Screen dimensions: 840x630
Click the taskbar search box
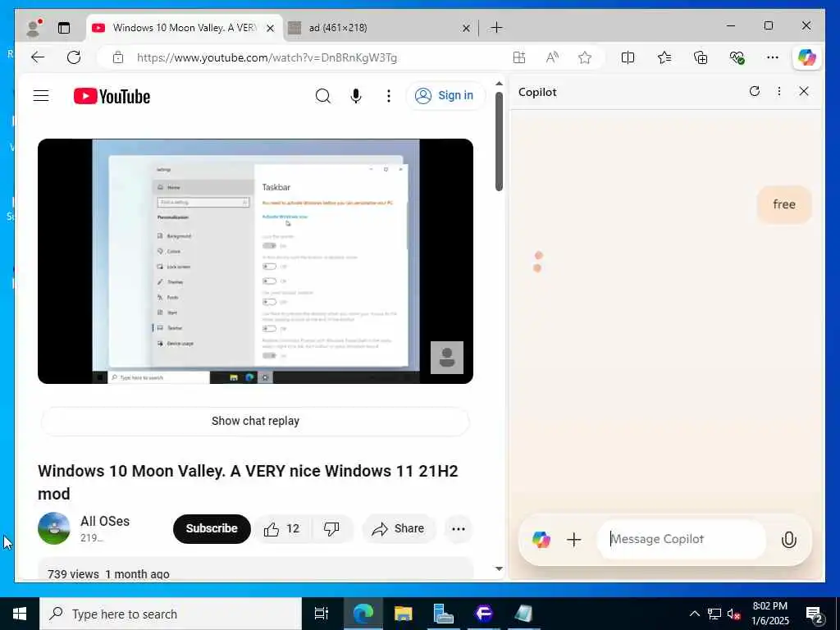point(171,614)
